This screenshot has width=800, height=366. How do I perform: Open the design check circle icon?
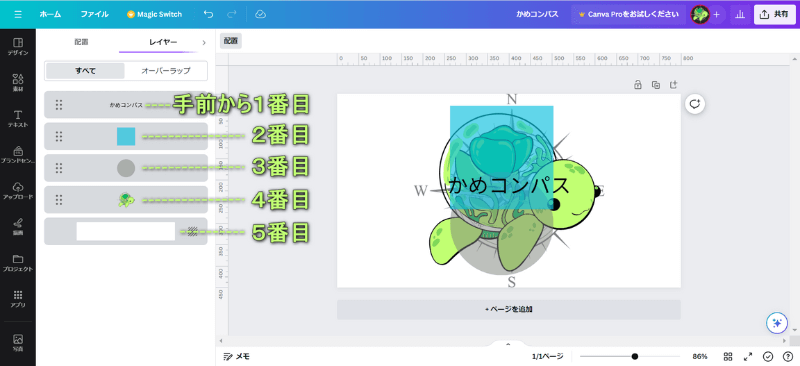(x=768, y=356)
